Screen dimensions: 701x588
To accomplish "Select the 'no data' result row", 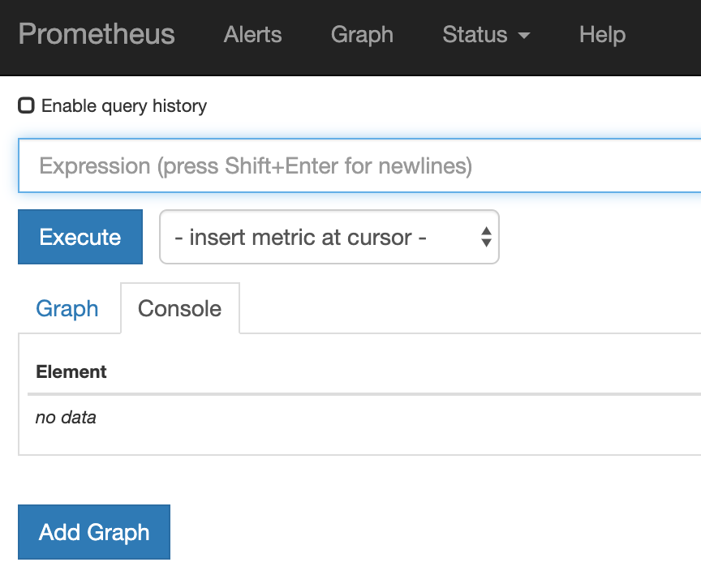I will (x=66, y=418).
